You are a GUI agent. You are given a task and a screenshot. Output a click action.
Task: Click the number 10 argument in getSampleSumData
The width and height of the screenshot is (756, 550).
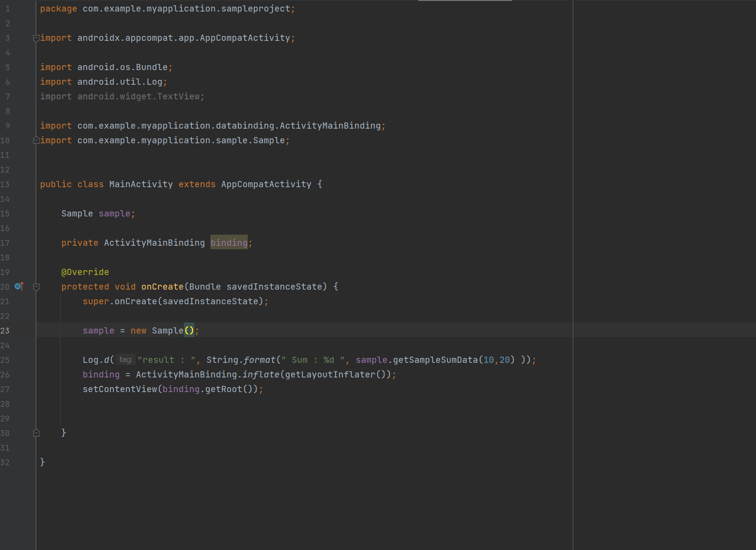point(489,360)
